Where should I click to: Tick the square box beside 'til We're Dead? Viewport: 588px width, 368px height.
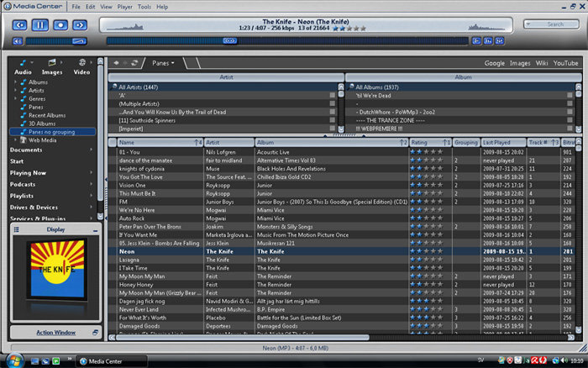pos(570,95)
